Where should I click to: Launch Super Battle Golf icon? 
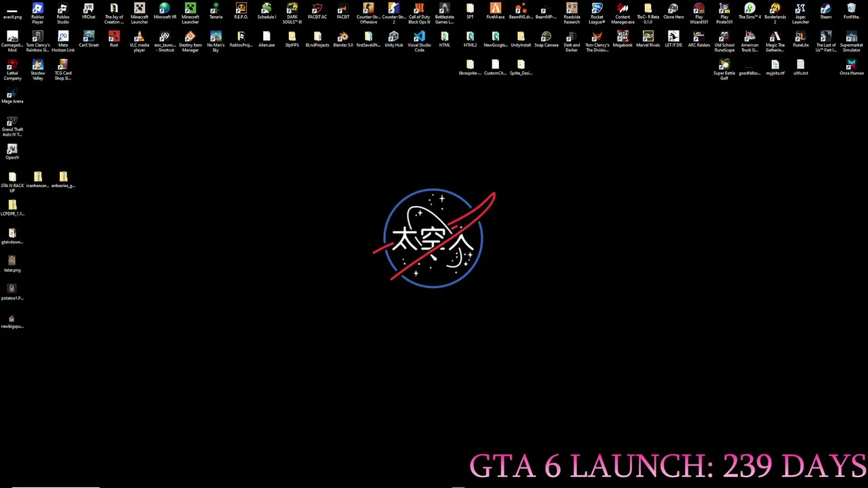(x=724, y=70)
